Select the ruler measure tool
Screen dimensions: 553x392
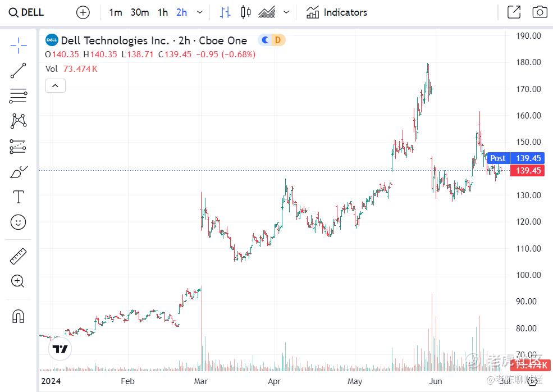pyautogui.click(x=19, y=256)
